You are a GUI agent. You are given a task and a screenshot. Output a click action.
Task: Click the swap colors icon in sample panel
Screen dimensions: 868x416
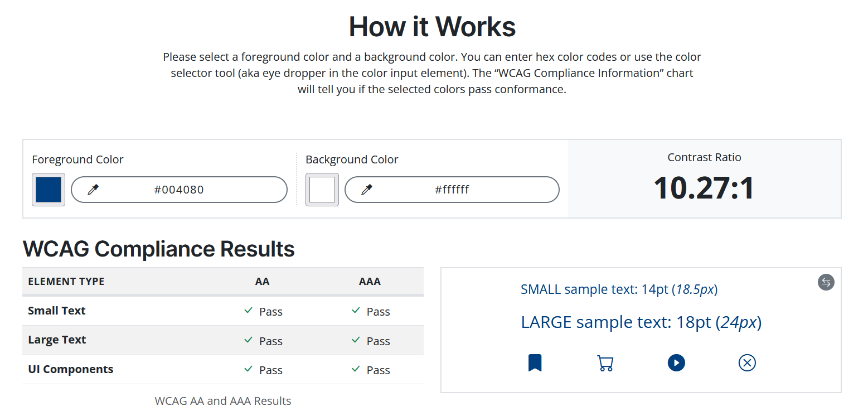[826, 282]
